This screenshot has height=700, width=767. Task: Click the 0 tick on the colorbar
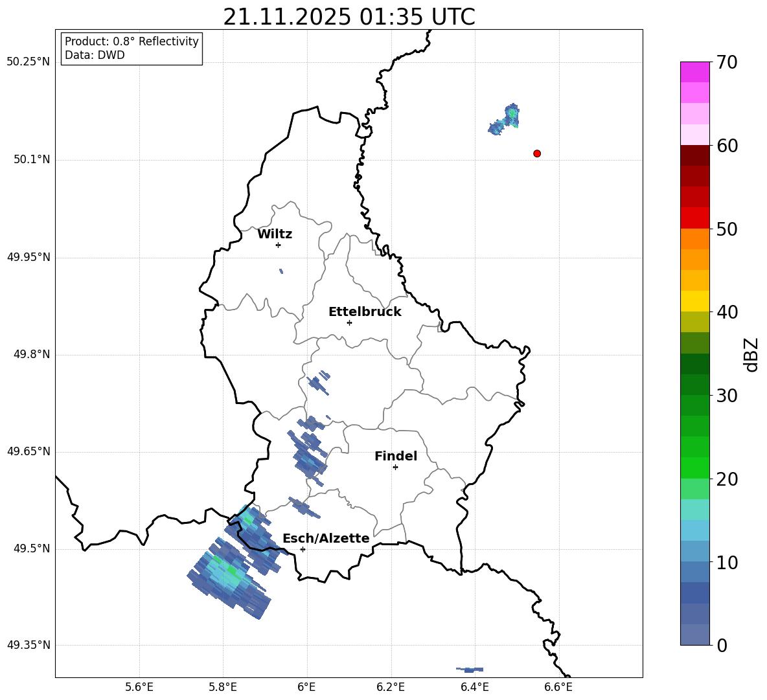coord(722,646)
